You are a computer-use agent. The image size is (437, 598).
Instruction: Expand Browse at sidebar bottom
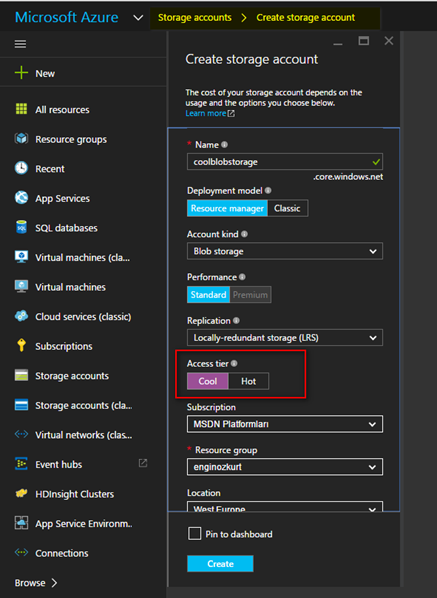(x=36, y=583)
